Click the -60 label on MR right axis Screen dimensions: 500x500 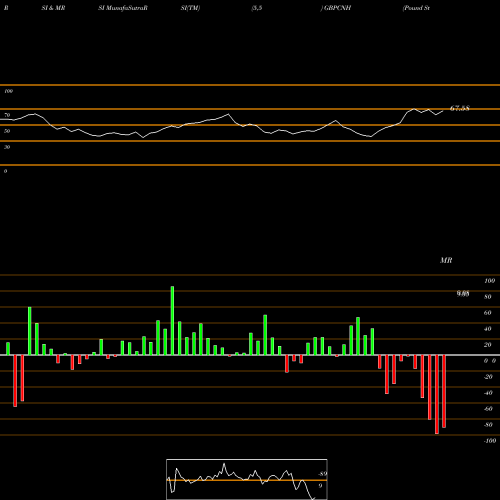(x=488, y=409)
